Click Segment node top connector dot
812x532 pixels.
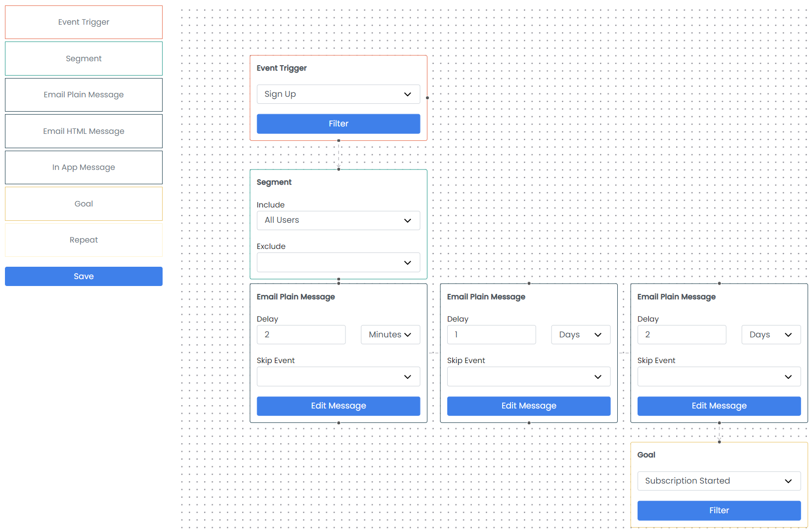339,169
